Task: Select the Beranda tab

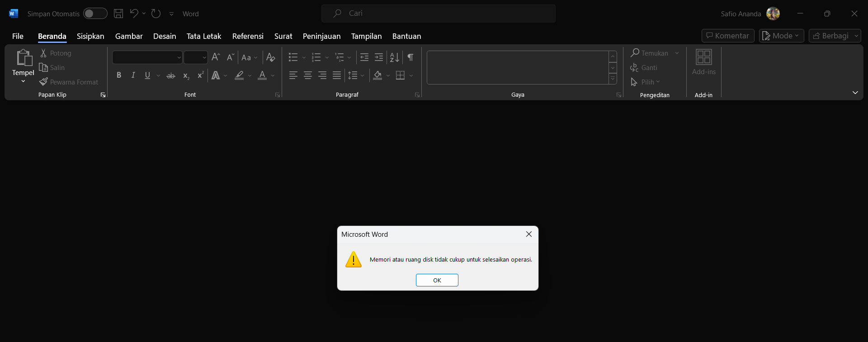Action: [x=52, y=36]
